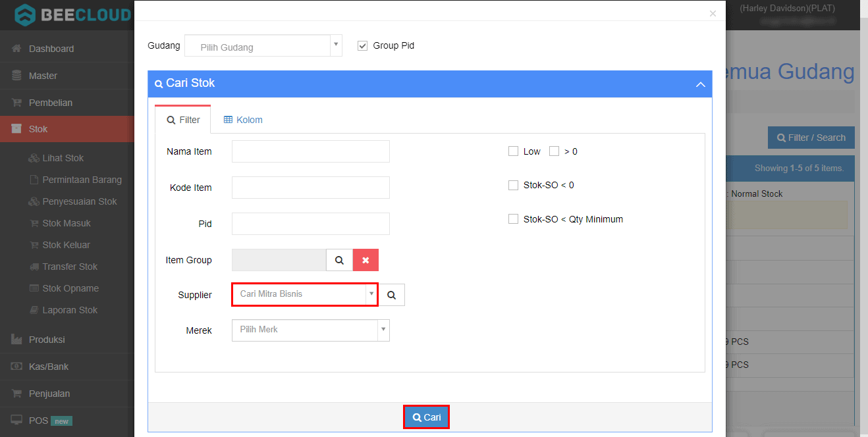This screenshot has height=437, width=868.
Task: Click the Item Group search magnifier icon
Action: click(339, 260)
